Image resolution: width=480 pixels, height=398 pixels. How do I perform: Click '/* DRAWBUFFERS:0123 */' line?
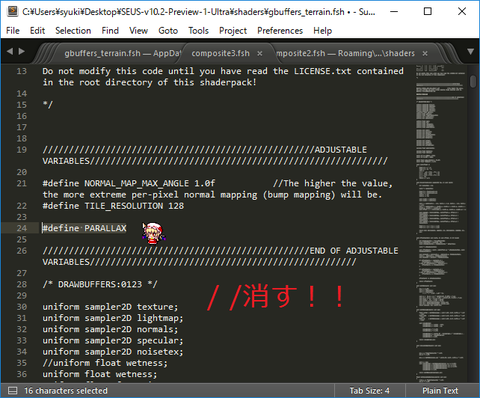pyautogui.click(x=100, y=284)
